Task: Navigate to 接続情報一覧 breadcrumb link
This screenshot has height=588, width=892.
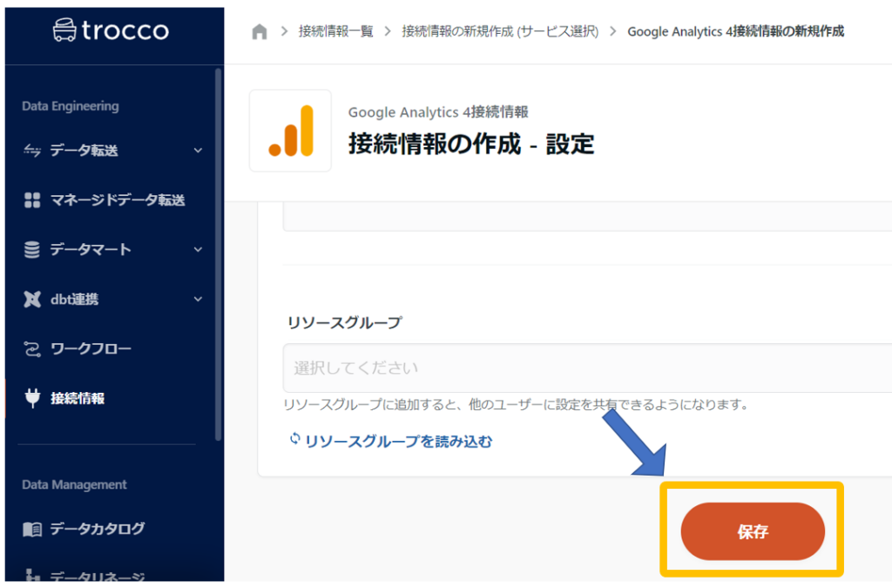Action: [x=335, y=31]
